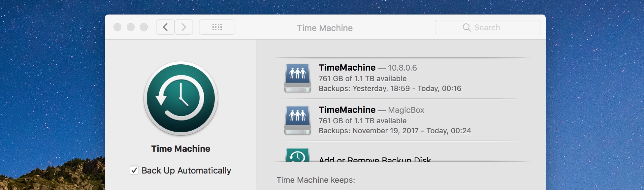The image size is (644, 190).
Task: Focus the Search input field
Action: 487,27
